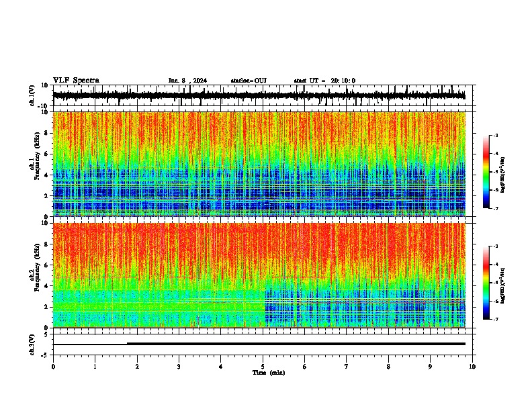
Task: Click the ch.1 colorbar log(PSD) label
Action: (503, 175)
